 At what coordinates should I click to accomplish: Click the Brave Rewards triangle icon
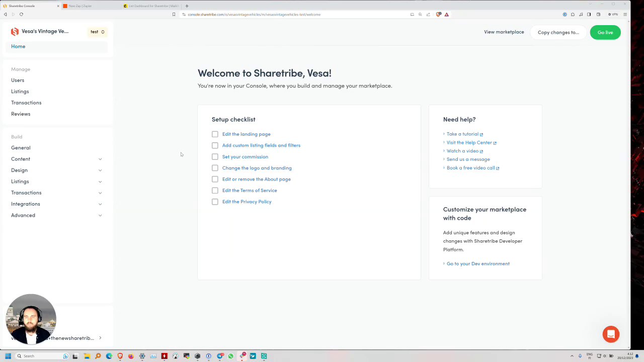(x=446, y=14)
